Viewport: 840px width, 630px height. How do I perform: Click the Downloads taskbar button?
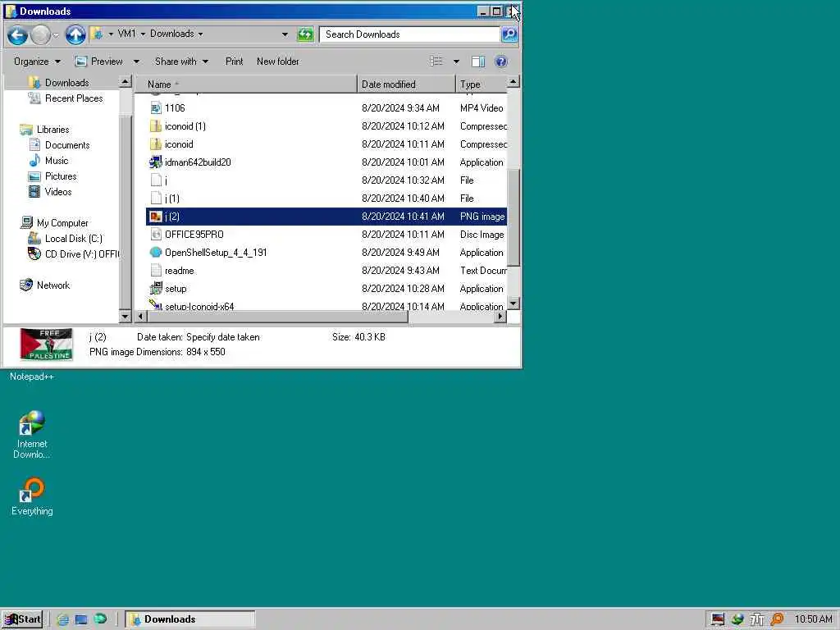coord(190,619)
